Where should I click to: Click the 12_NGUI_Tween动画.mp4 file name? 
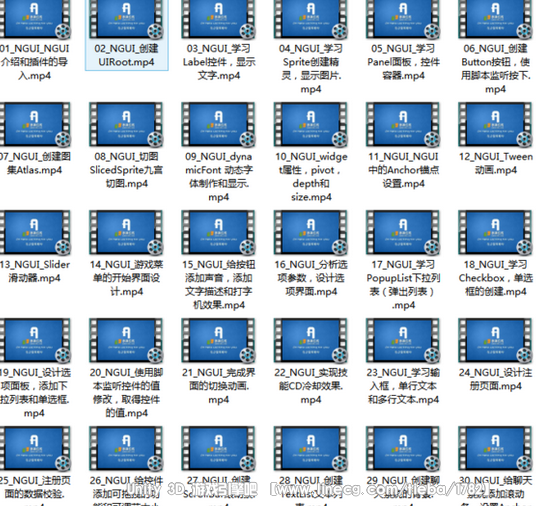coord(496,163)
